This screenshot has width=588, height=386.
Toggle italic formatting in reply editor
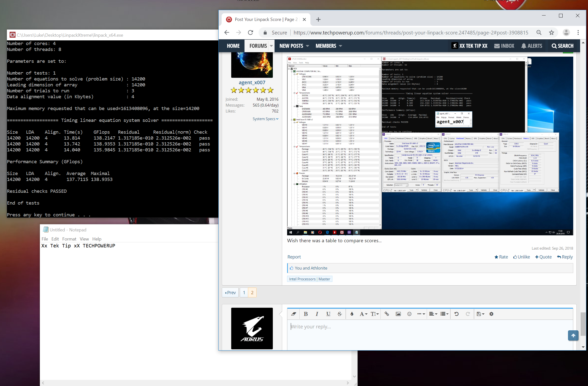point(317,314)
